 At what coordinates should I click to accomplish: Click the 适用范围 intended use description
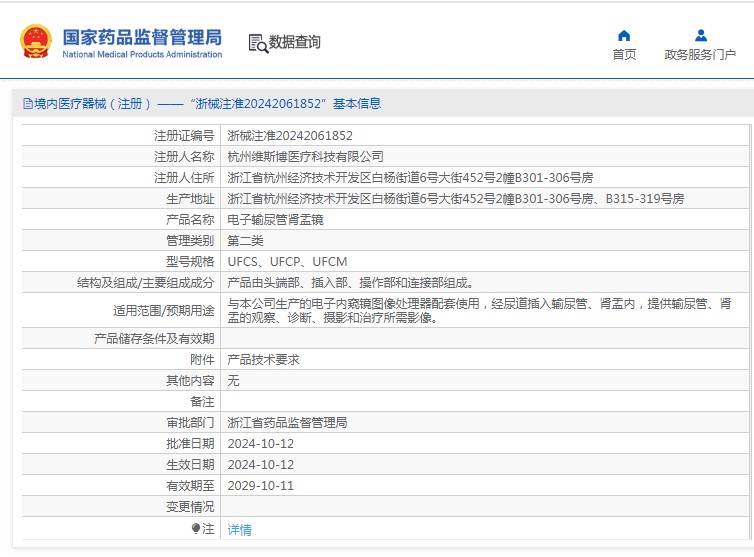point(479,310)
